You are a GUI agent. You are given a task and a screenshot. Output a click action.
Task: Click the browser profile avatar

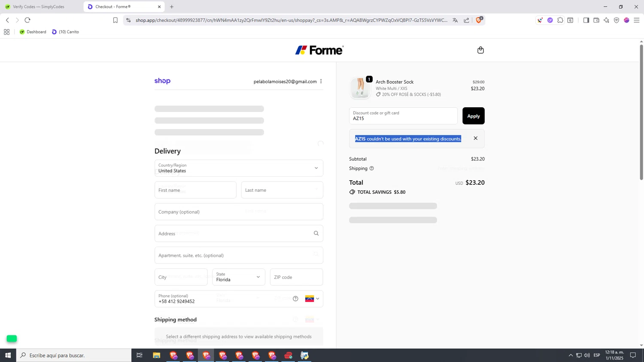click(626, 20)
